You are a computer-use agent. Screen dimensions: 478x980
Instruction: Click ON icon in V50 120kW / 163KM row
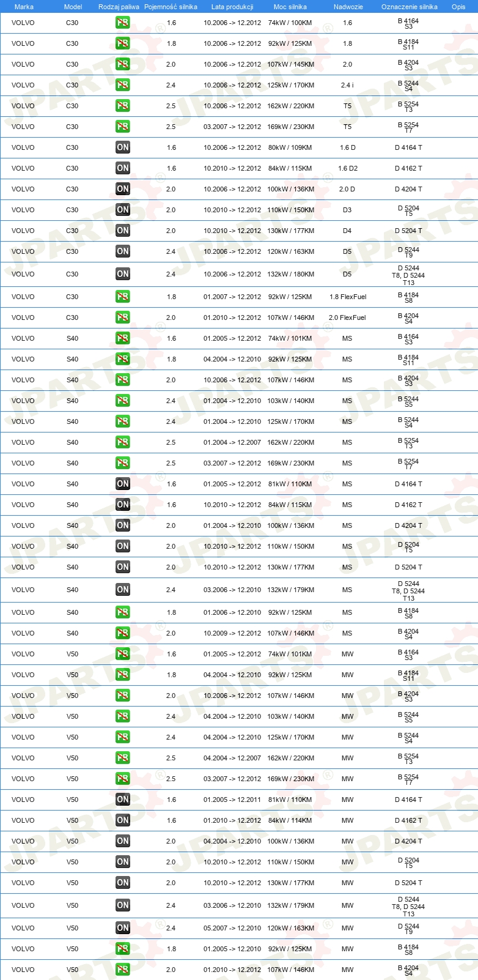click(123, 928)
